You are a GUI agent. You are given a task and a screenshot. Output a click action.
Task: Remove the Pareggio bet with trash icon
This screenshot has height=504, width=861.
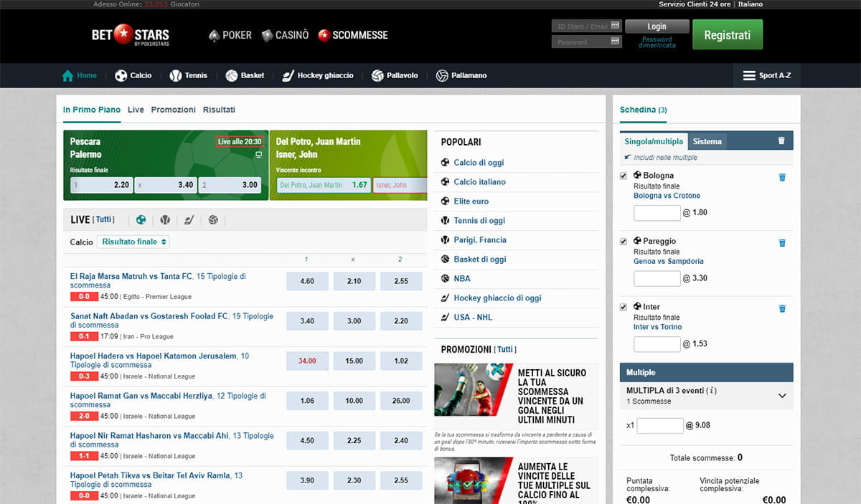(x=782, y=243)
